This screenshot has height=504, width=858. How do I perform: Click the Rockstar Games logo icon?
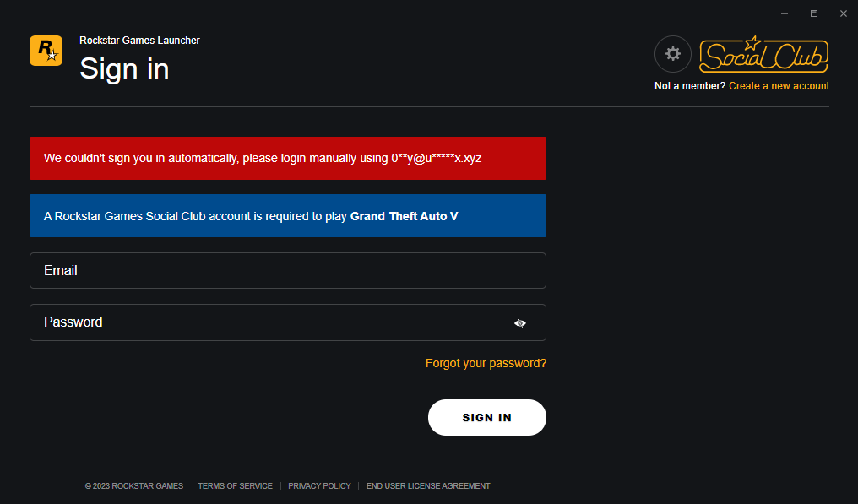coord(46,51)
